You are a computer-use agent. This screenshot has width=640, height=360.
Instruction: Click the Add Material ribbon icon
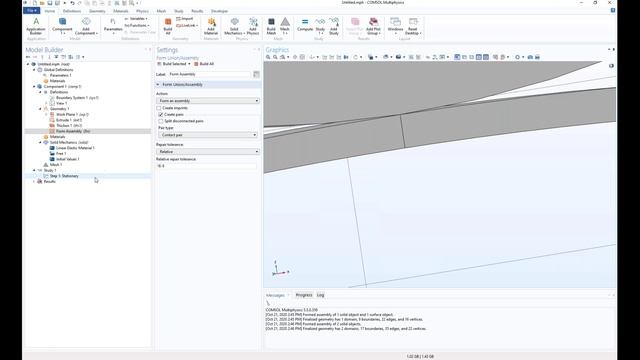(211, 26)
